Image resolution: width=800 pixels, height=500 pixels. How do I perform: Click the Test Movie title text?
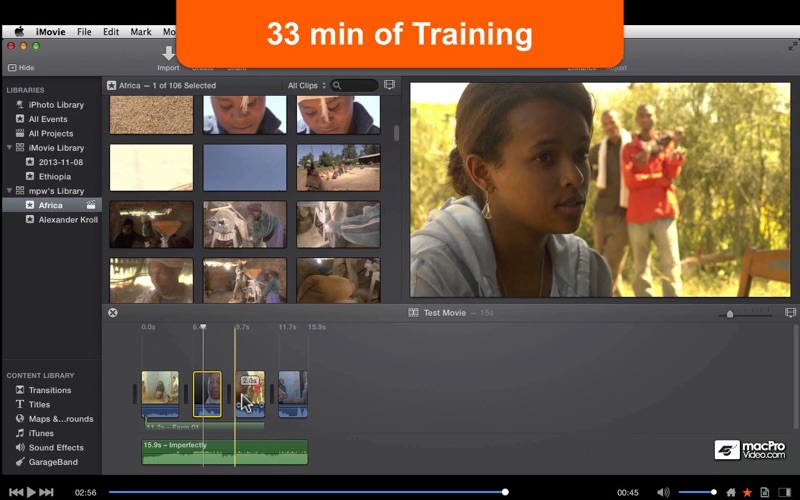445,313
